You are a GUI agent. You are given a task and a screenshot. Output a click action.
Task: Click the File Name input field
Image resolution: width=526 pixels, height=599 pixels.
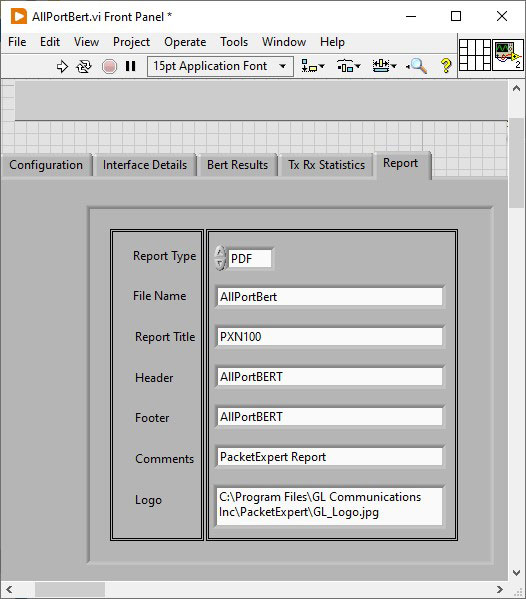330,297
